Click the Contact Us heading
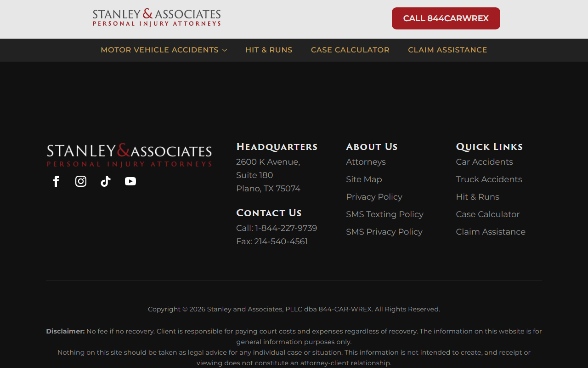This screenshot has height=368, width=588. [269, 213]
